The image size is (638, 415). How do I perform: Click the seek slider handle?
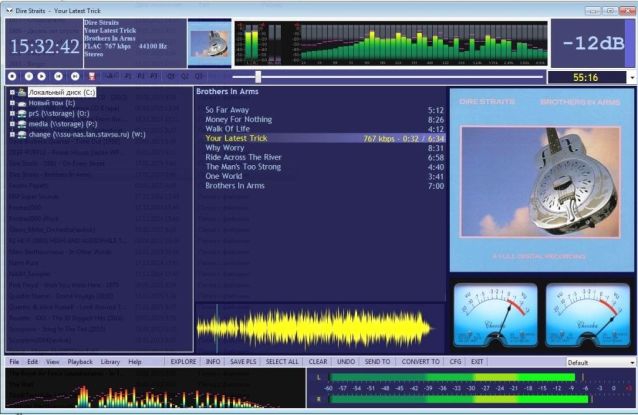pos(258,76)
